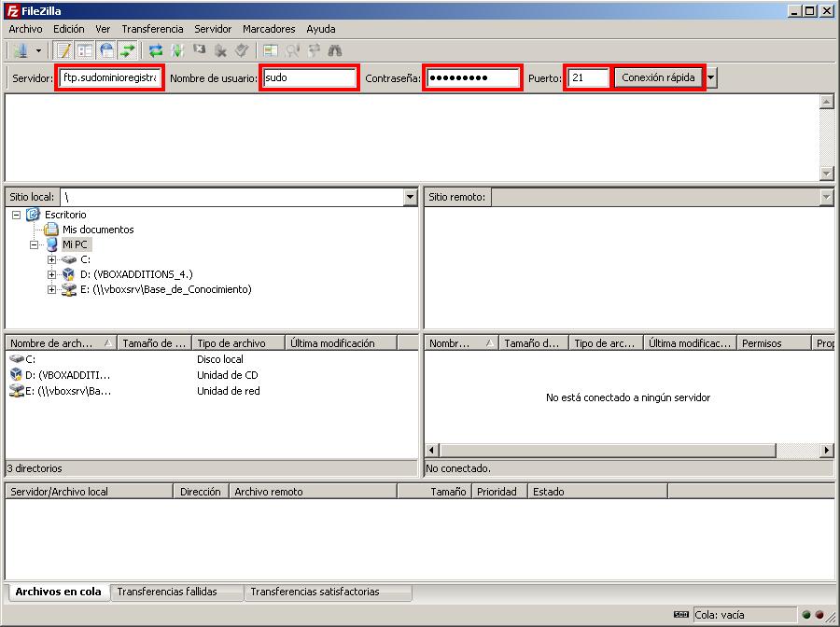Viewport: 840px width, 627px height.
Task: Switch to Transferencias fallidas tab
Action: [176, 592]
